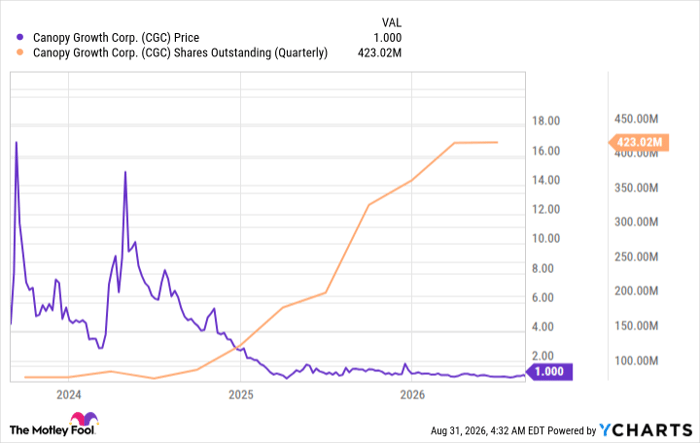Click the 2024 x-axis label

69,395
